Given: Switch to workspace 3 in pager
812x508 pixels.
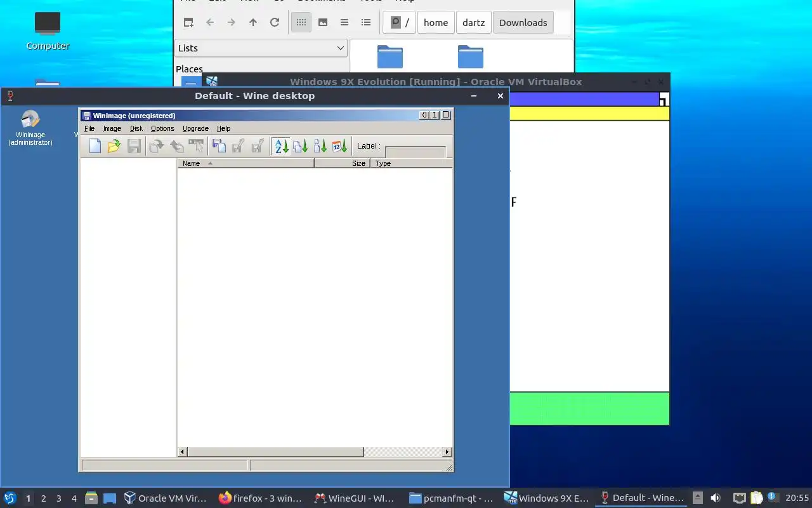Looking at the screenshot, I should 58,498.
